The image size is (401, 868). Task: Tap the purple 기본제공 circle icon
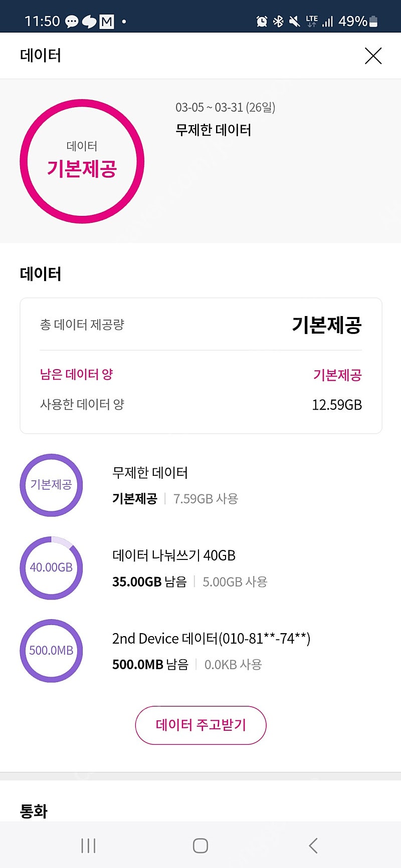click(x=51, y=485)
